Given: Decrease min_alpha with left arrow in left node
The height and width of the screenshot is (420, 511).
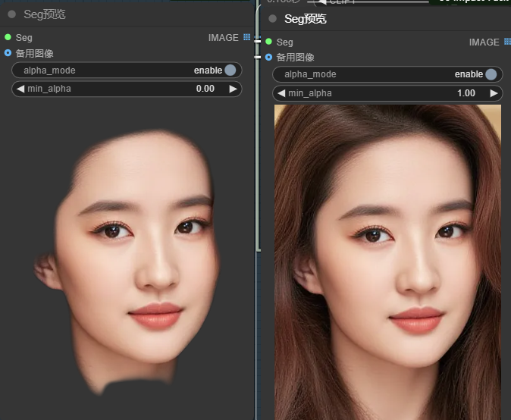Looking at the screenshot, I should click(x=20, y=89).
